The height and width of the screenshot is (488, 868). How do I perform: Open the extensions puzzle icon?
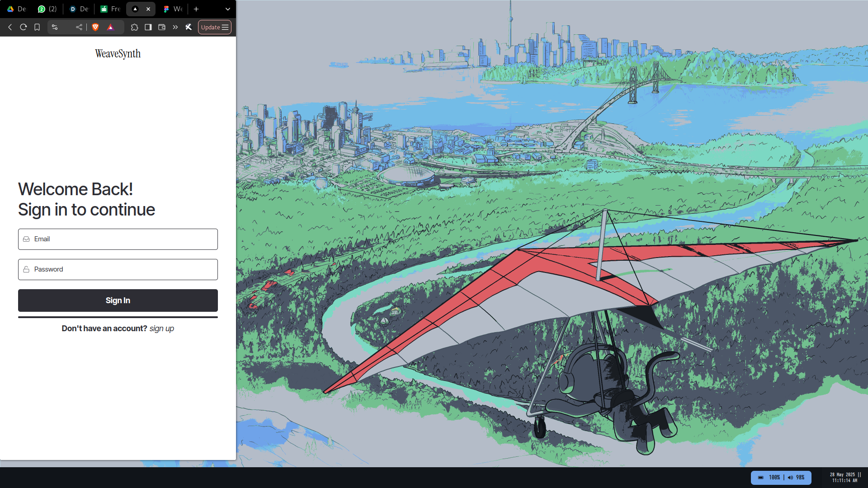134,27
